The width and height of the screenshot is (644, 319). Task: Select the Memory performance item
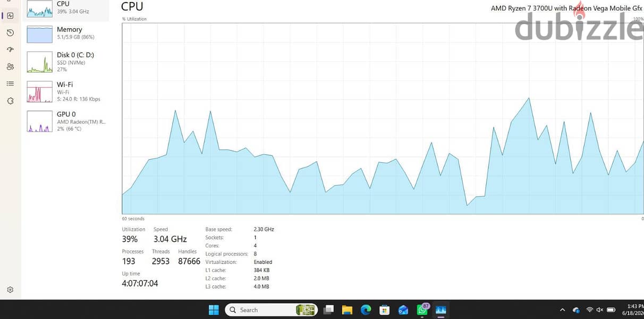[67, 34]
